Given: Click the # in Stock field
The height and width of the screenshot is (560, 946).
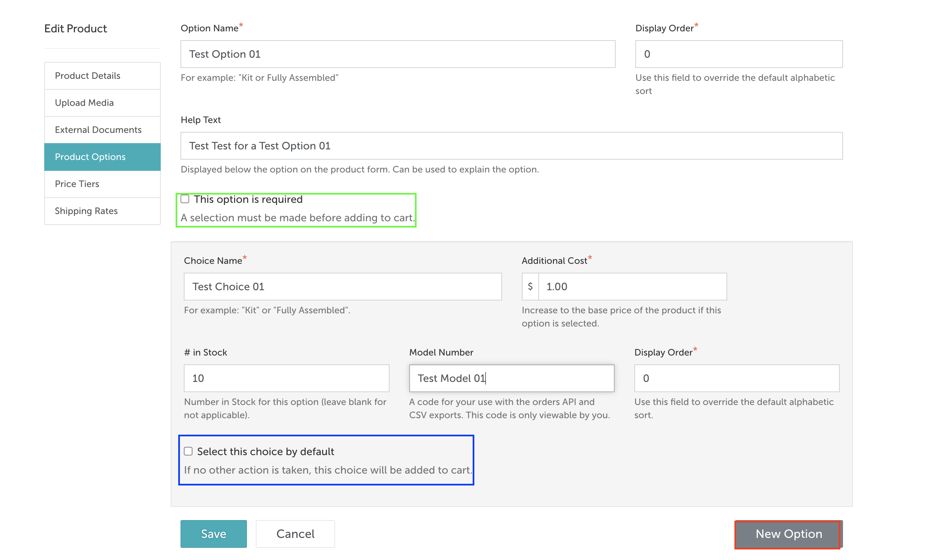Looking at the screenshot, I should [x=286, y=378].
